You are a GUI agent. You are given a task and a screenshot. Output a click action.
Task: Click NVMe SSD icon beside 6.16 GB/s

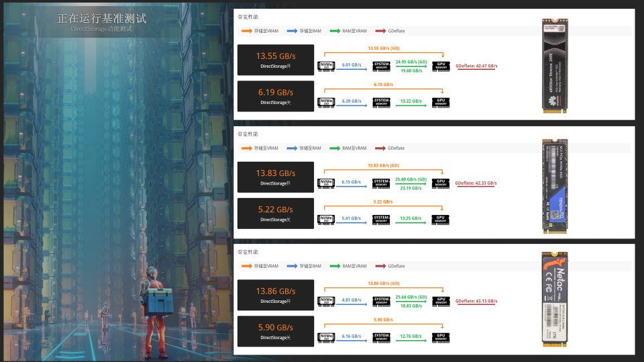point(326,338)
